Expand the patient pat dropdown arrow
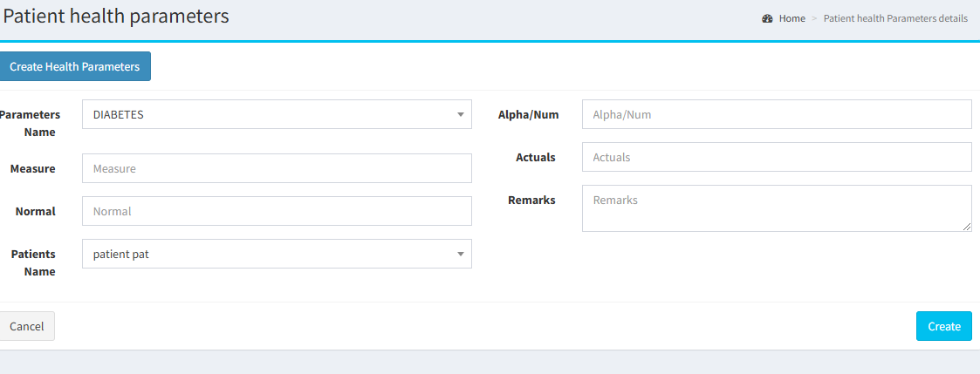Viewport: 980px width, 374px height. [461, 254]
